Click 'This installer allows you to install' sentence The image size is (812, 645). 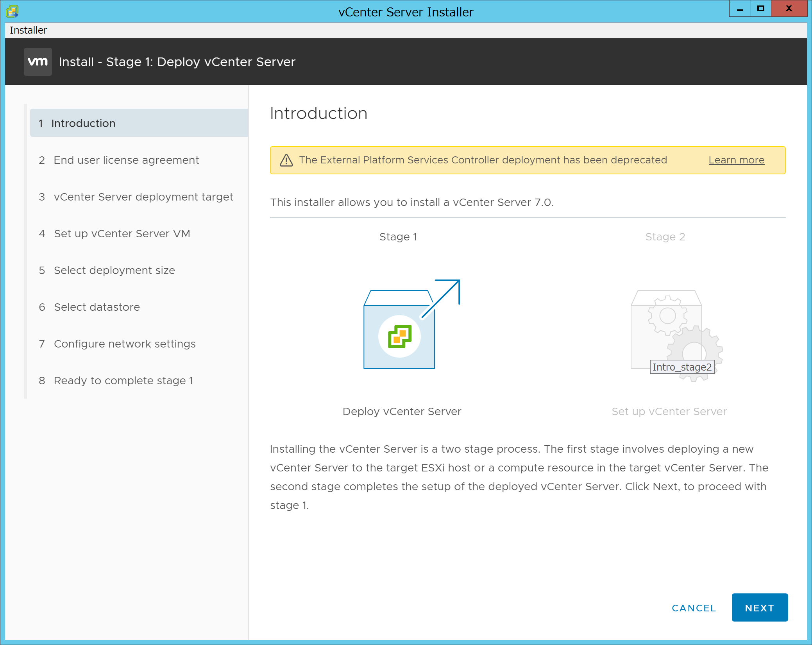click(412, 202)
